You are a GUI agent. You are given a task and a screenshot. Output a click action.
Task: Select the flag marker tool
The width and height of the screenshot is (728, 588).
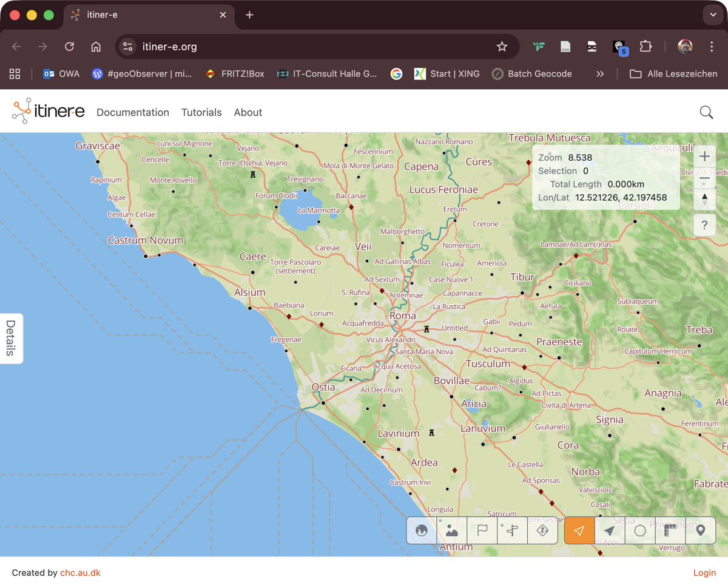tap(482, 530)
